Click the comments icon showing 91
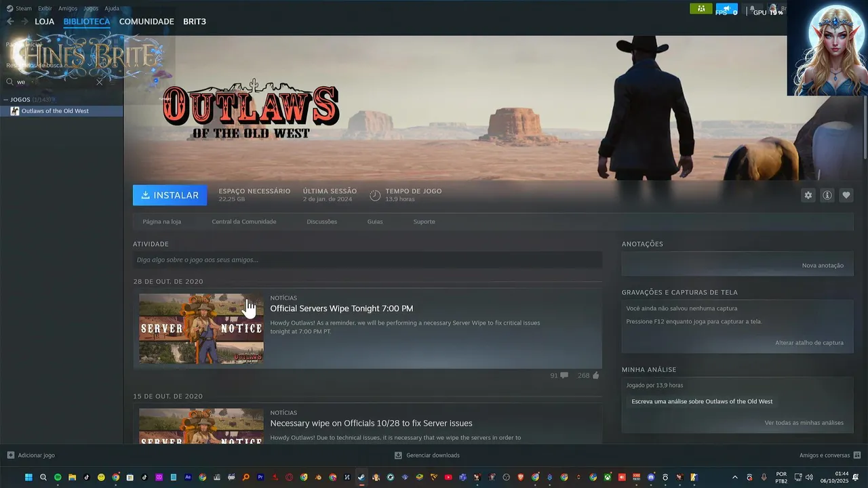868x488 pixels. [564, 375]
